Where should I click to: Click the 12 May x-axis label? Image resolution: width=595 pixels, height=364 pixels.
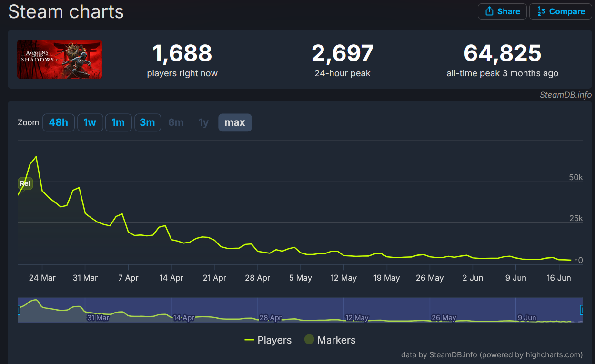[343, 278]
